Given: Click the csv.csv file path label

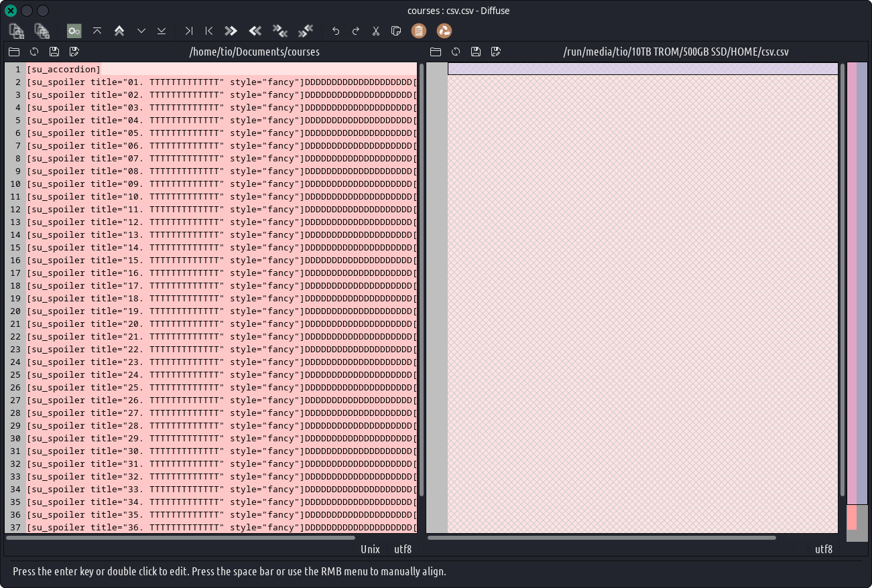Looking at the screenshot, I should [676, 52].
